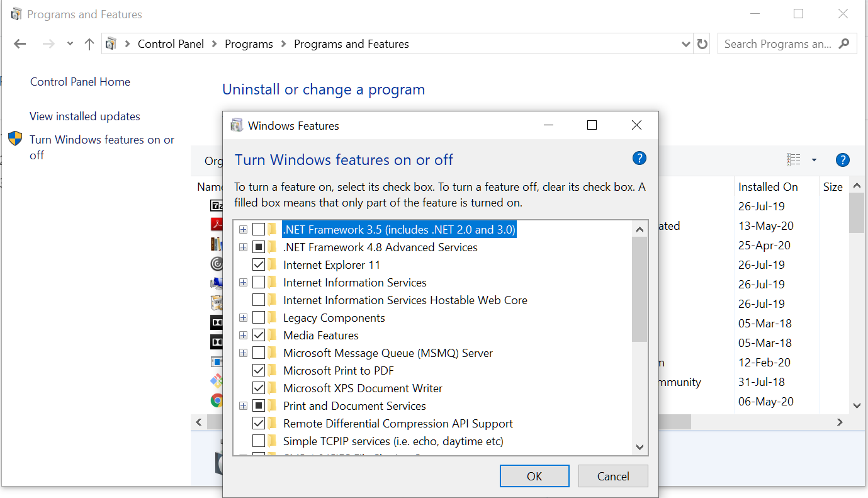Open the View installed updates link
Image resolution: width=868 pixels, height=498 pixels.
click(x=84, y=116)
